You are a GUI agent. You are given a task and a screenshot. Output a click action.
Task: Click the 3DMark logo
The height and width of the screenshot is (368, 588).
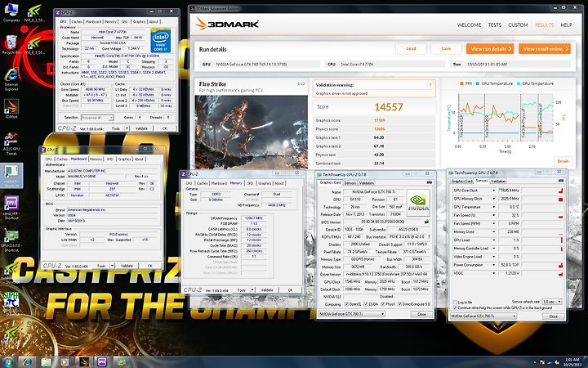(227, 24)
